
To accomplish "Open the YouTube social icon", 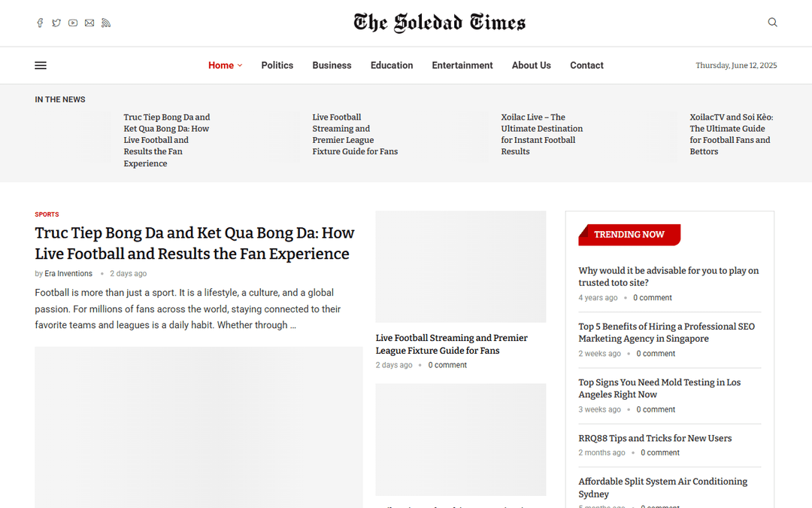I will click(73, 23).
